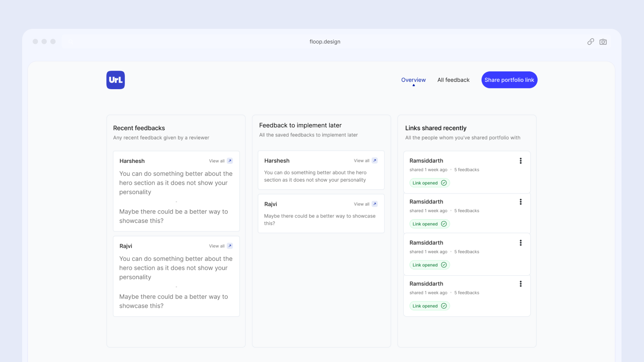Click '5 feedbacks' on the first Ramsiddarth card
Image resolution: width=644 pixels, height=362 pixels.
pos(467,170)
